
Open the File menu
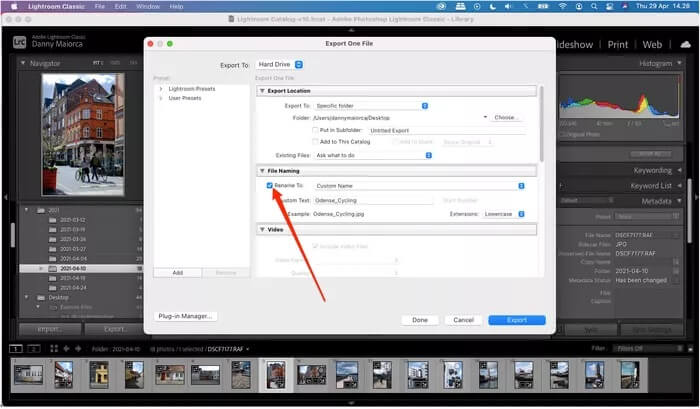coord(100,6)
